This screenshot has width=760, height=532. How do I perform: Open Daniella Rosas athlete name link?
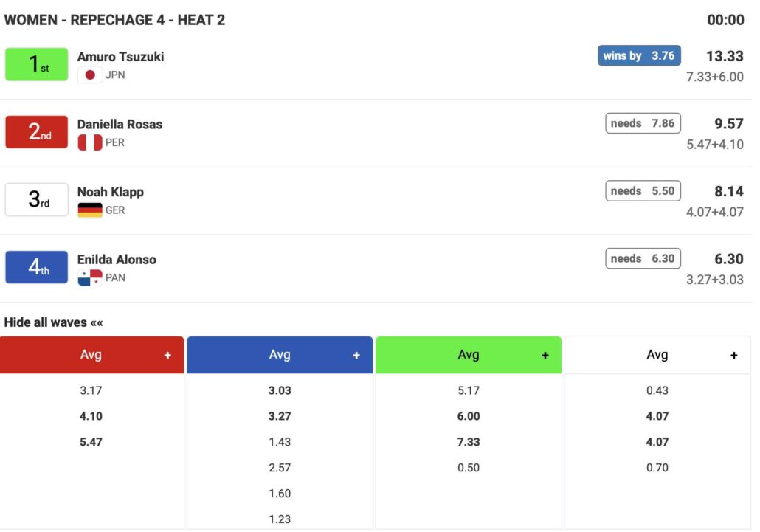pyautogui.click(x=120, y=125)
